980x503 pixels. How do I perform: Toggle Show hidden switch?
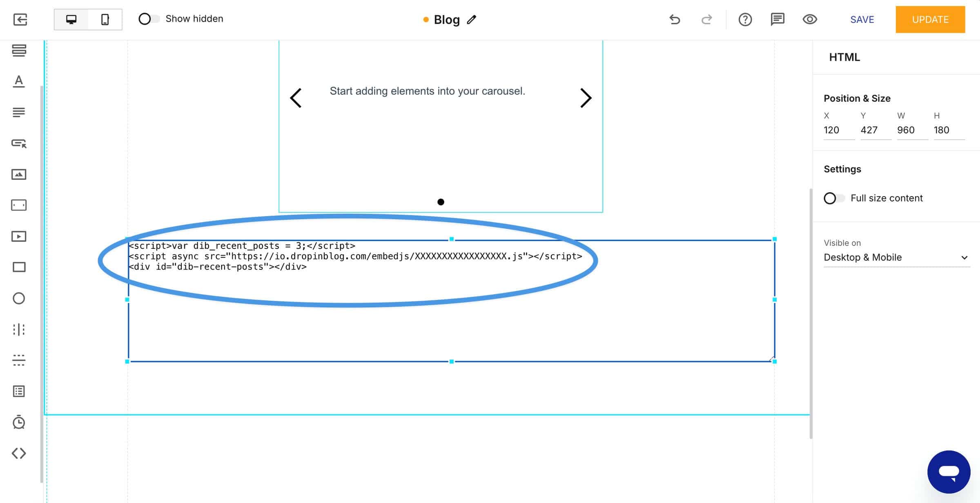[x=149, y=19]
